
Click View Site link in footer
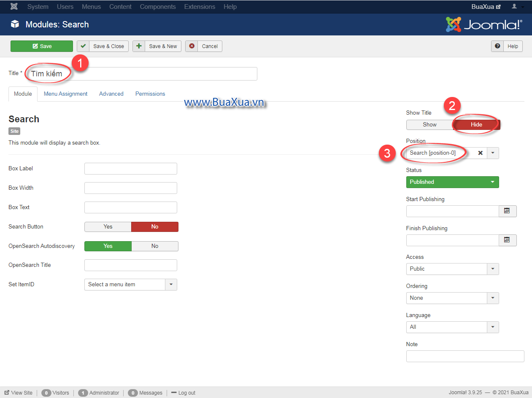coord(19,393)
